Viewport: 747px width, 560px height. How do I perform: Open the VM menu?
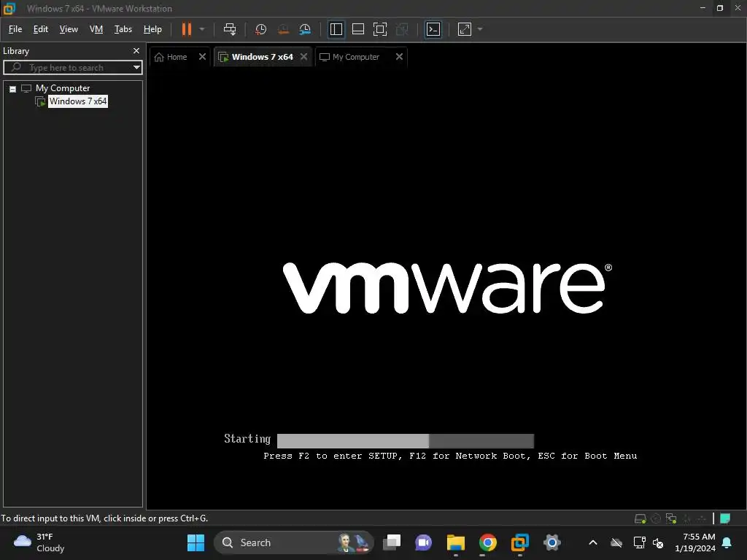click(x=96, y=29)
